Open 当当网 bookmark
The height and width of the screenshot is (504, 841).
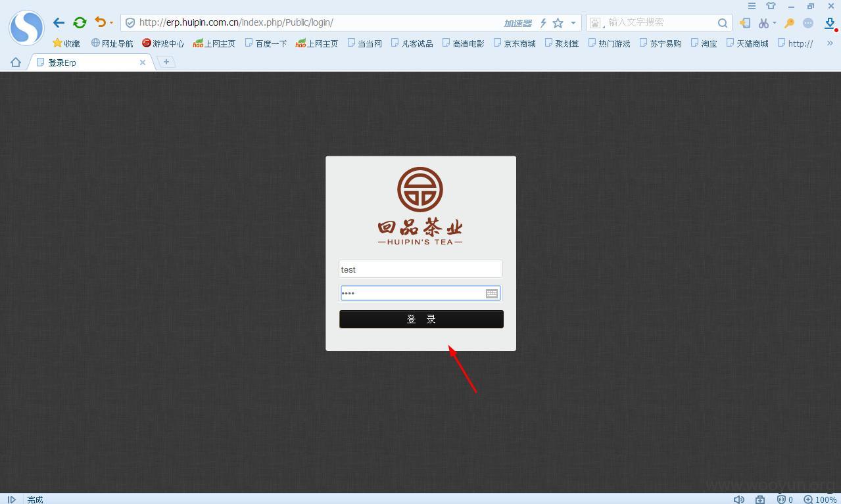point(365,43)
